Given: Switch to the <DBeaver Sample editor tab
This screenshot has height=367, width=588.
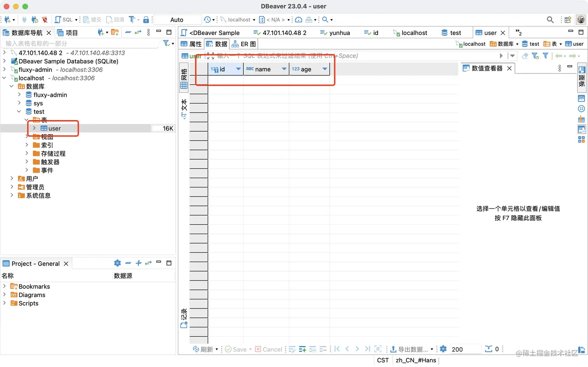Looking at the screenshot, I should tap(210, 33).
